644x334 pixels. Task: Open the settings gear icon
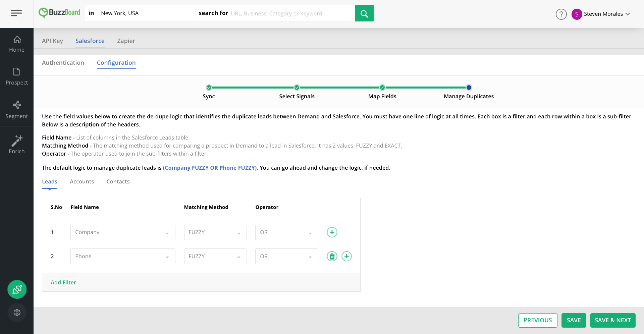pyautogui.click(x=17, y=313)
